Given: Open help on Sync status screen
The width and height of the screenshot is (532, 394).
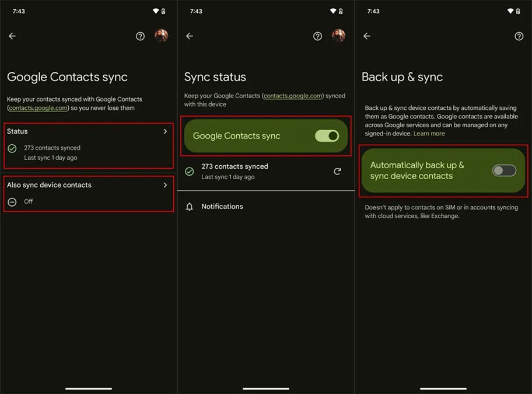Looking at the screenshot, I should coord(317,36).
